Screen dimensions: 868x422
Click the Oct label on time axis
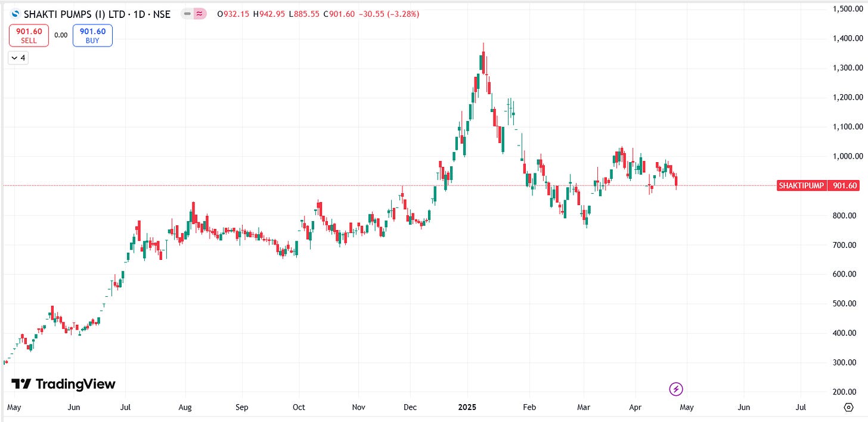299,408
